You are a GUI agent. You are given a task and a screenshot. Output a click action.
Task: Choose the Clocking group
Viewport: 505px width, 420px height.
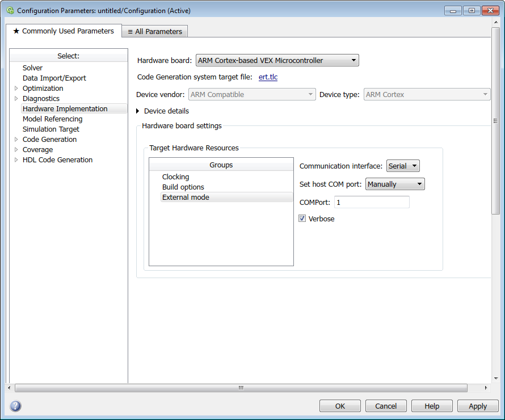tap(175, 177)
